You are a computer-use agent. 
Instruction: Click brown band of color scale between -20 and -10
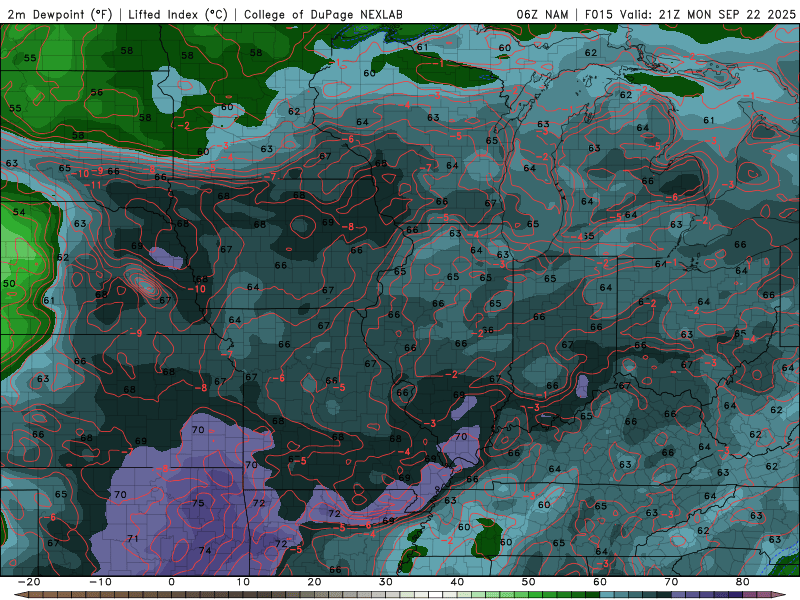(x=64, y=594)
